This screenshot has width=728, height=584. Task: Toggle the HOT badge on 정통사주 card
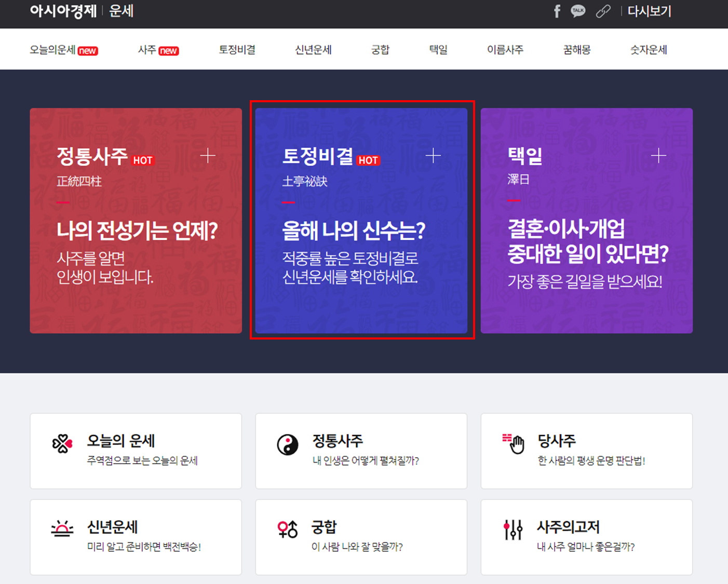(x=144, y=160)
